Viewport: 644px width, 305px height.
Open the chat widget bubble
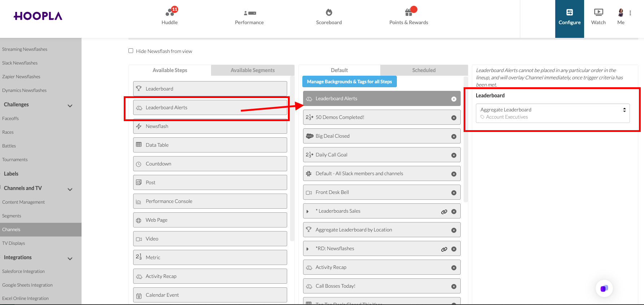pos(604,288)
